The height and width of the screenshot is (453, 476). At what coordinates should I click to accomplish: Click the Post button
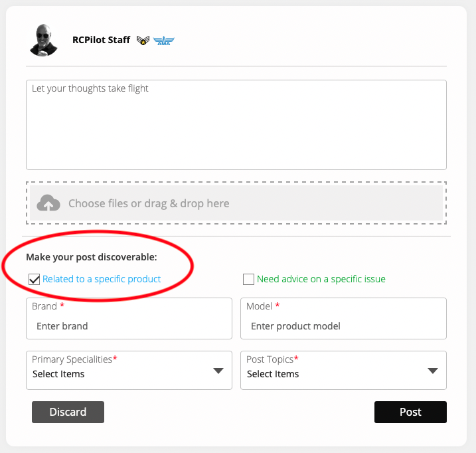pos(410,412)
